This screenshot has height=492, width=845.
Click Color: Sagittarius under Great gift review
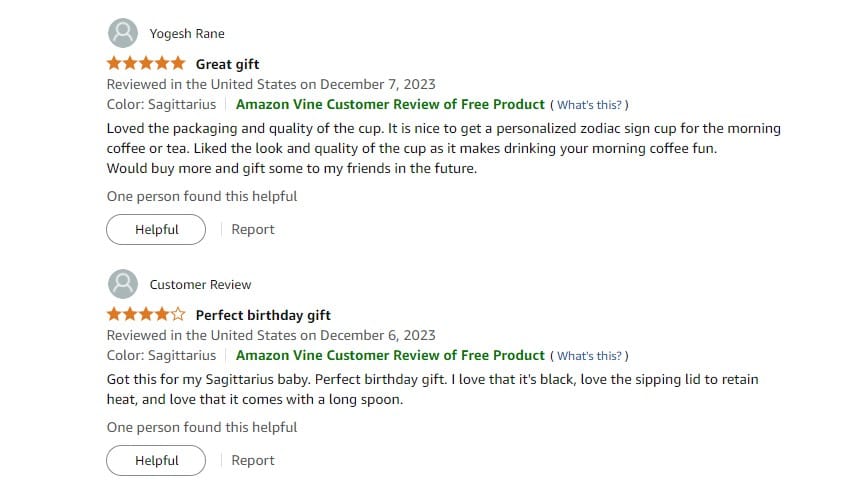point(161,104)
